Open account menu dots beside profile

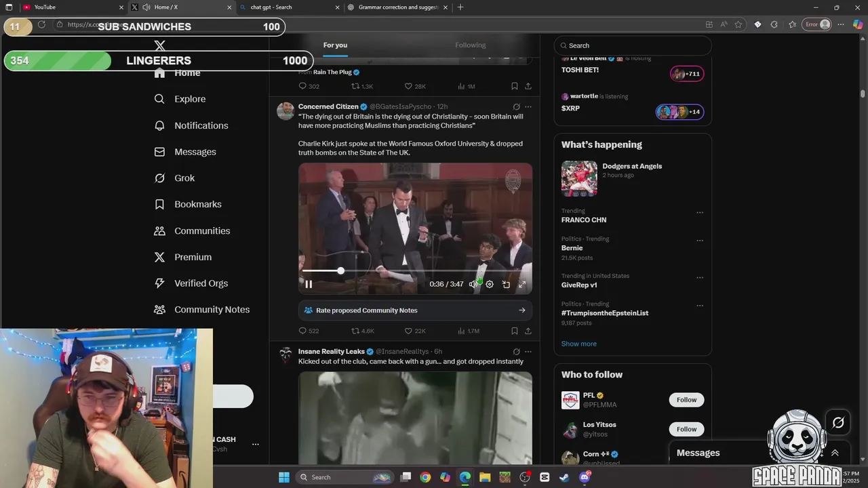(x=256, y=444)
